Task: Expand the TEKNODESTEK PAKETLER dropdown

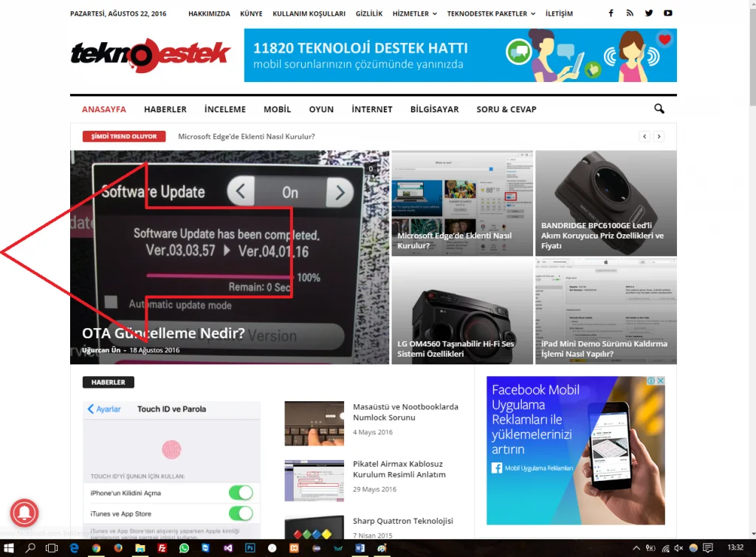Action: click(x=491, y=14)
